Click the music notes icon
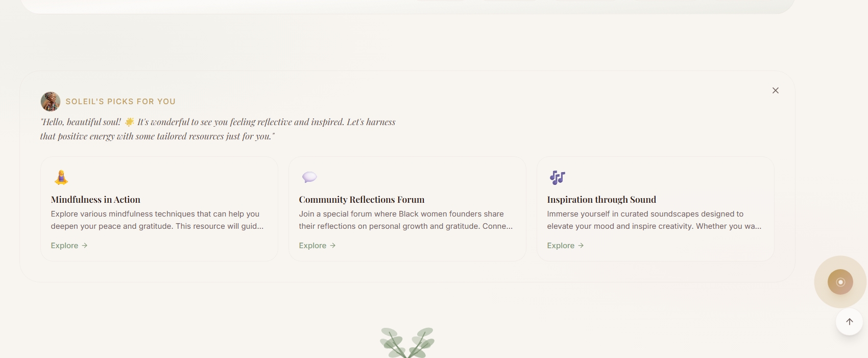The width and height of the screenshot is (868, 358). [x=558, y=177]
